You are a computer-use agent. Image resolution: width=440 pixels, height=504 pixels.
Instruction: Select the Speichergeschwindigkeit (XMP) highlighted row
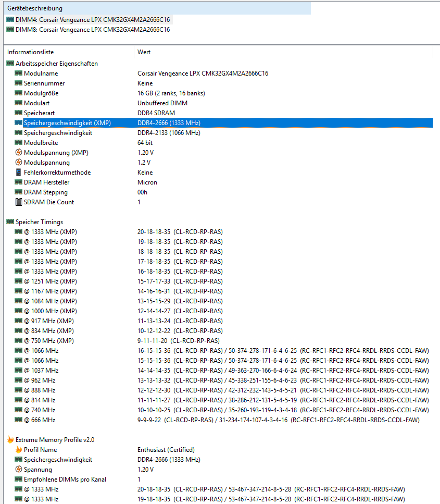(228, 123)
